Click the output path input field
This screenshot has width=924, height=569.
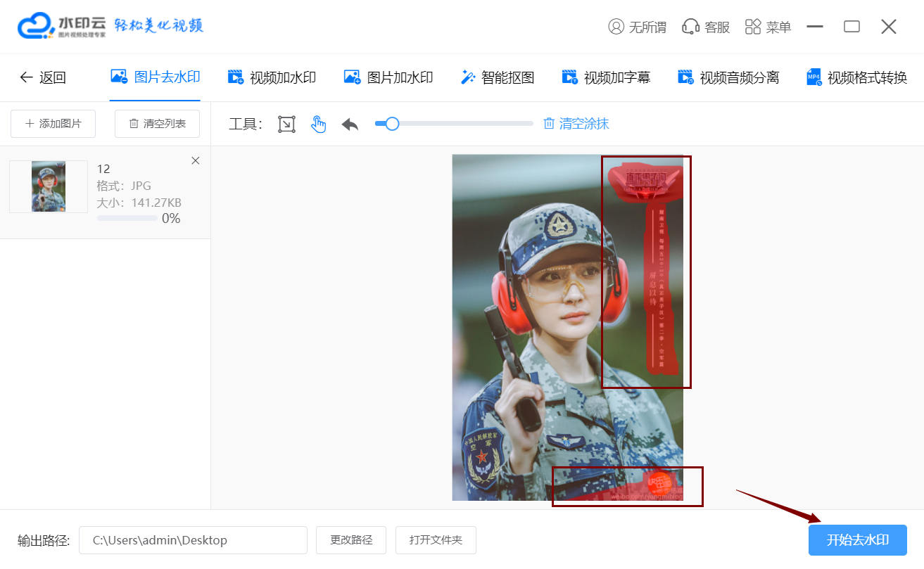(x=193, y=540)
